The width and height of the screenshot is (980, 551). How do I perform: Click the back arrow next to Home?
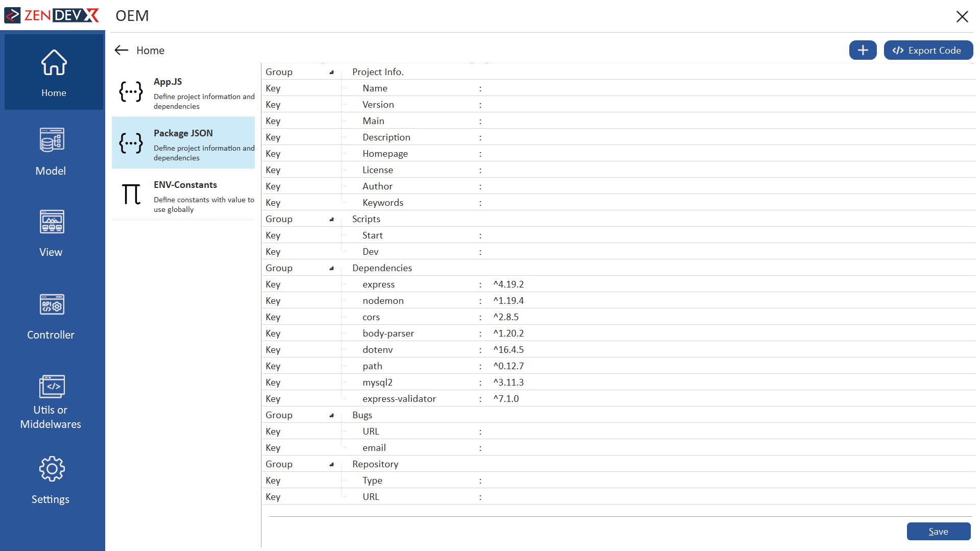pos(122,50)
